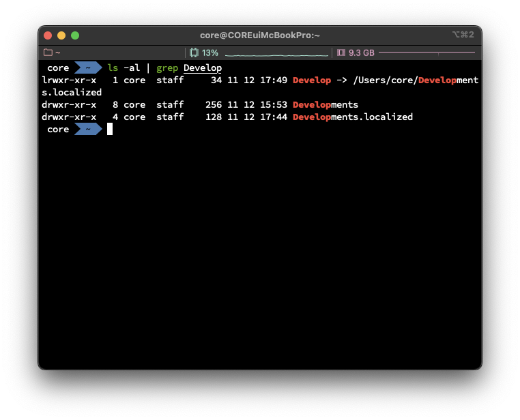Click the 9.3 GB memory readout
The image size is (520, 420).
(362, 53)
